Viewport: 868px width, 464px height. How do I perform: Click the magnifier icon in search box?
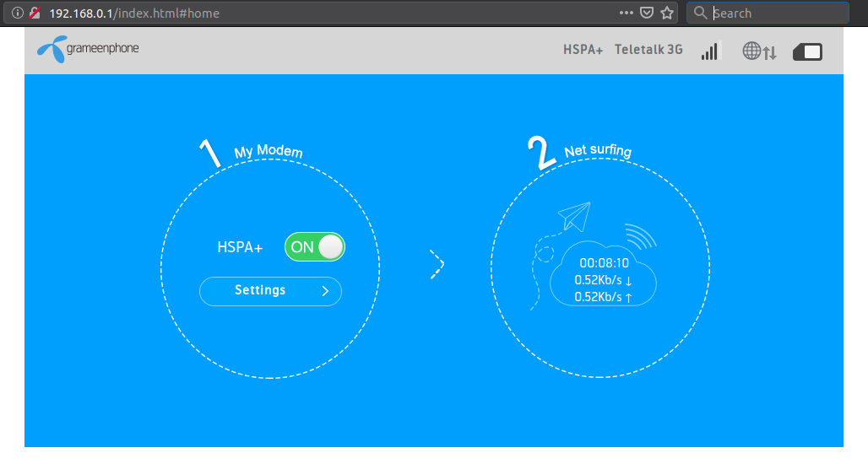coord(700,13)
